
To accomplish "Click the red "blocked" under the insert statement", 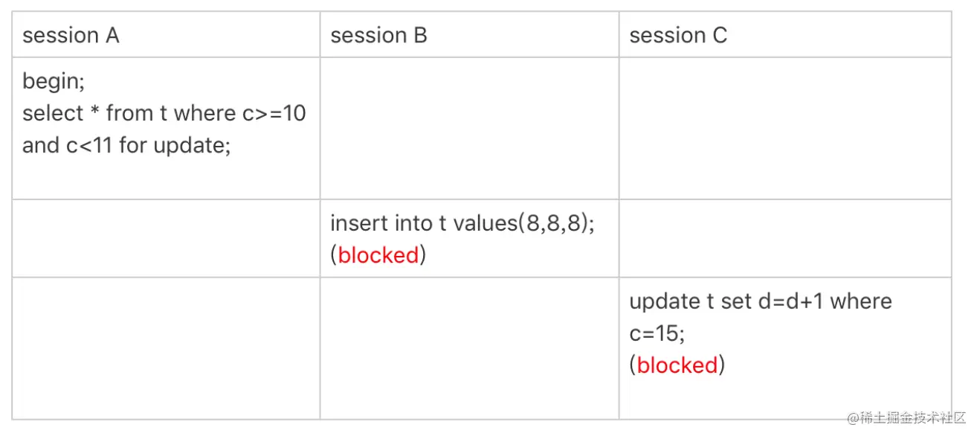I will 378,255.
